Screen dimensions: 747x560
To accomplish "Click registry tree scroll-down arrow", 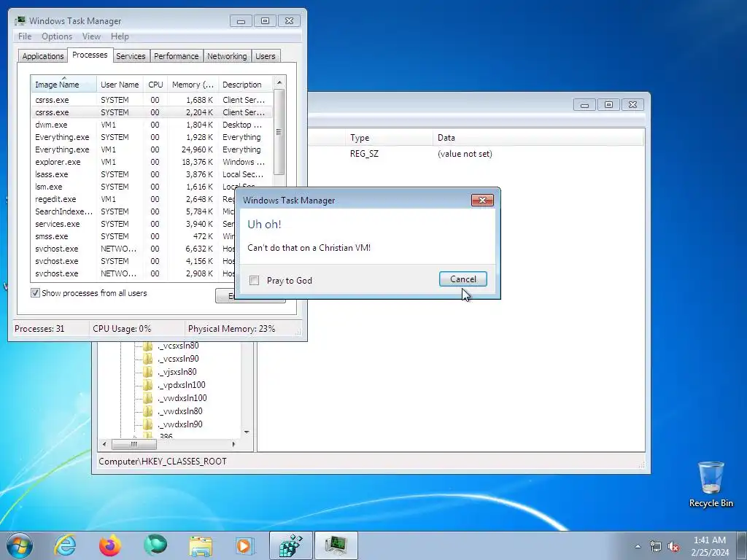I will click(247, 432).
